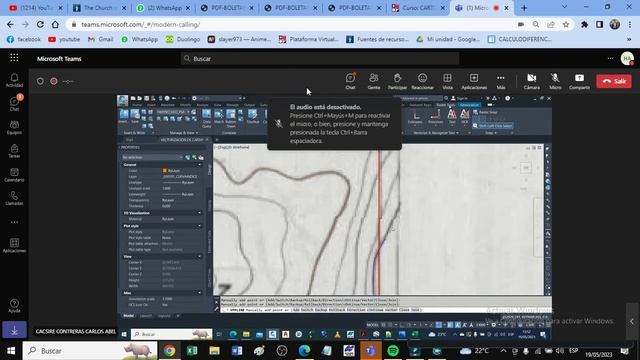Open Llamadas in Teams sidebar

(x=14, y=198)
